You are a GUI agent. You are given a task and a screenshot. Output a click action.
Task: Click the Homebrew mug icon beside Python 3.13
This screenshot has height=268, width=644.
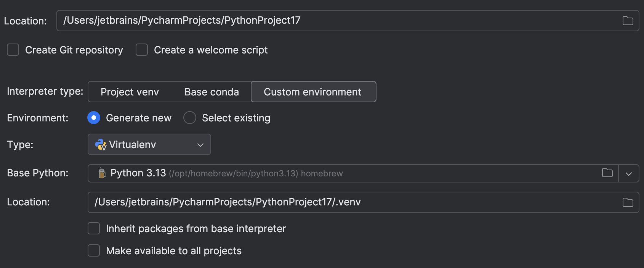coord(101,173)
